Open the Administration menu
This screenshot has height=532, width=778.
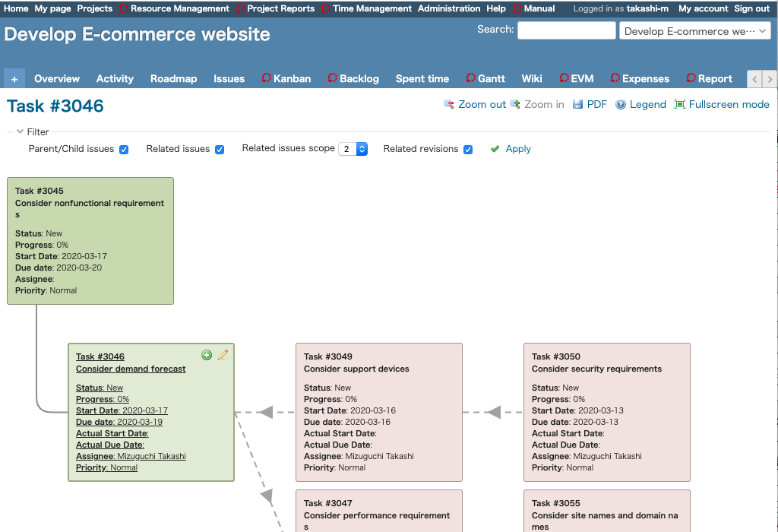coord(449,9)
